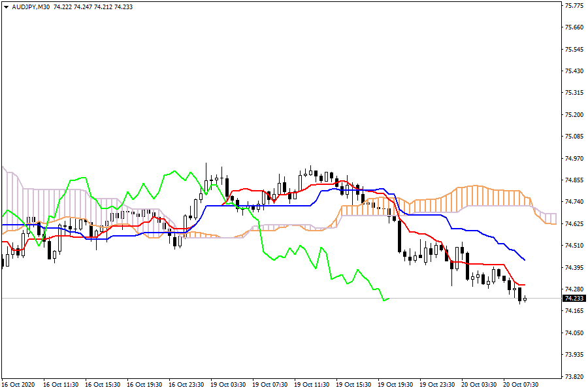Click the 74.970 price scale label
This screenshot has width=588, height=392.
[574, 158]
